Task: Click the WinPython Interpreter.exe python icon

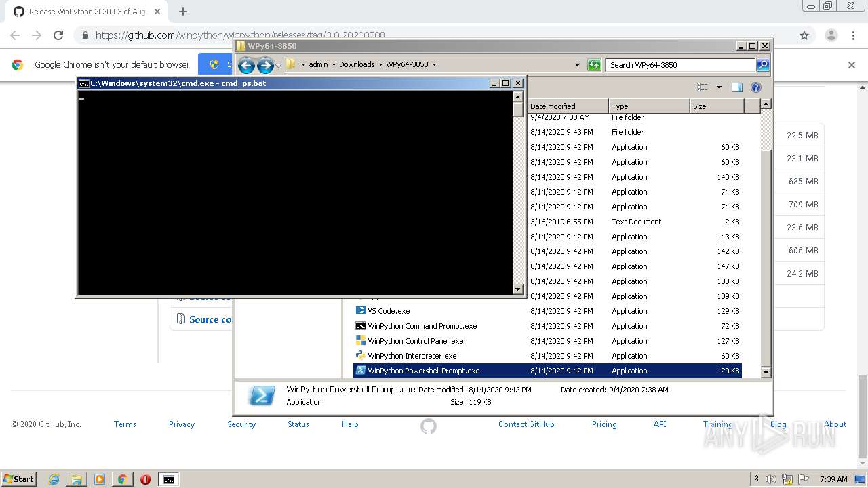Action: 361,356
